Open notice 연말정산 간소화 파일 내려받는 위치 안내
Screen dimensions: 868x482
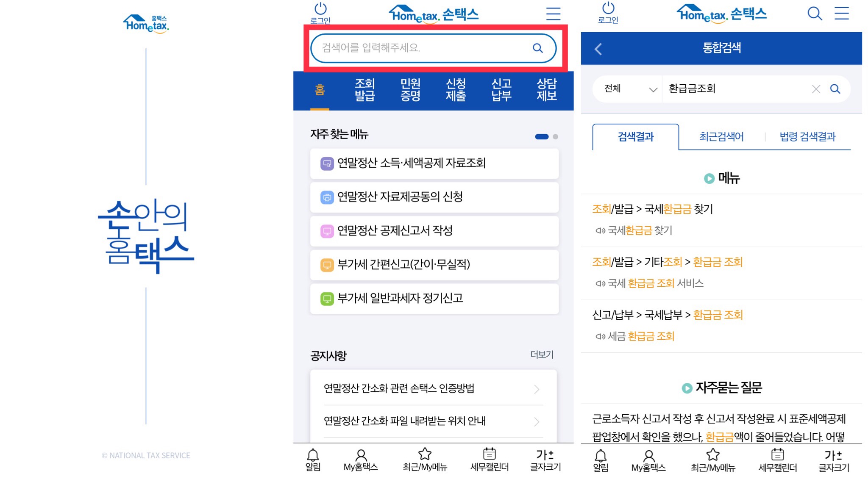pyautogui.click(x=433, y=421)
